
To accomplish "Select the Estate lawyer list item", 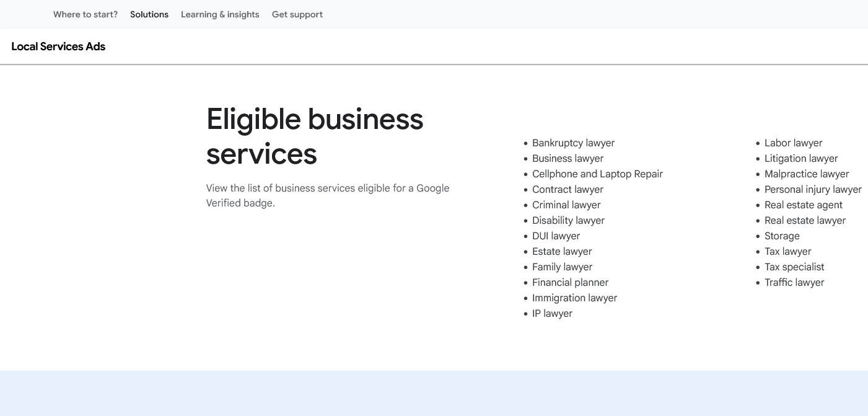I will coord(562,251).
